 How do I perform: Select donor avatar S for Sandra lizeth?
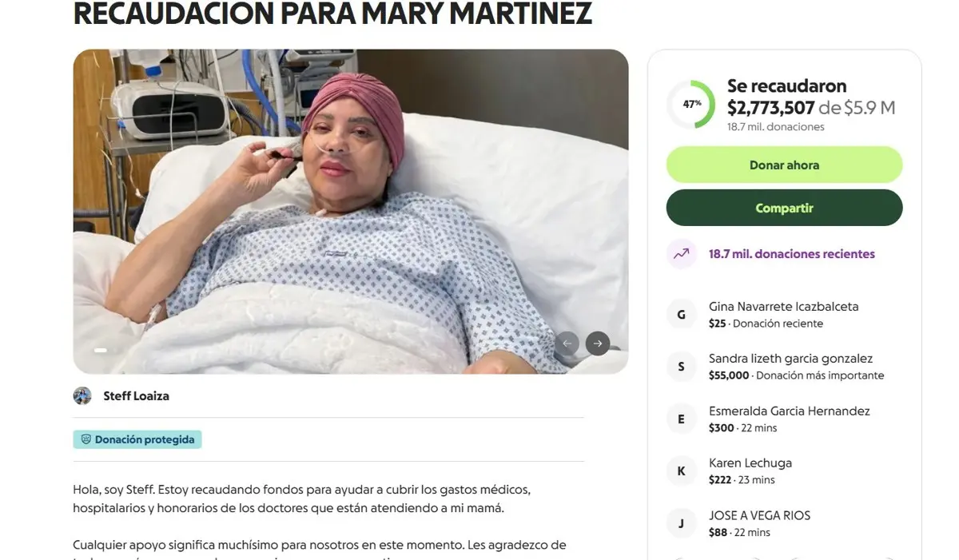click(x=681, y=367)
